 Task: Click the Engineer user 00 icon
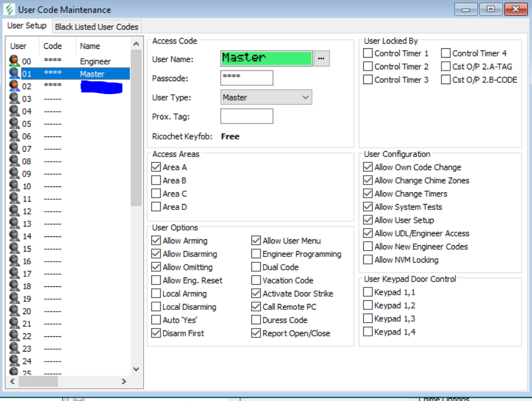15,61
